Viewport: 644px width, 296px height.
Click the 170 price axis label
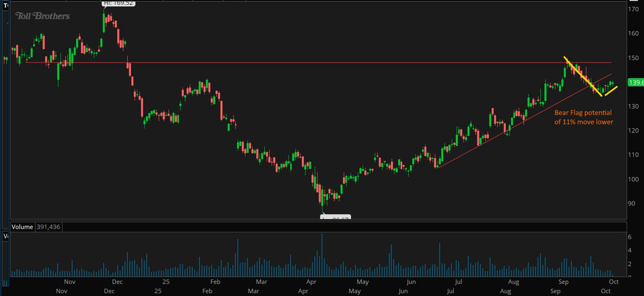click(x=633, y=9)
